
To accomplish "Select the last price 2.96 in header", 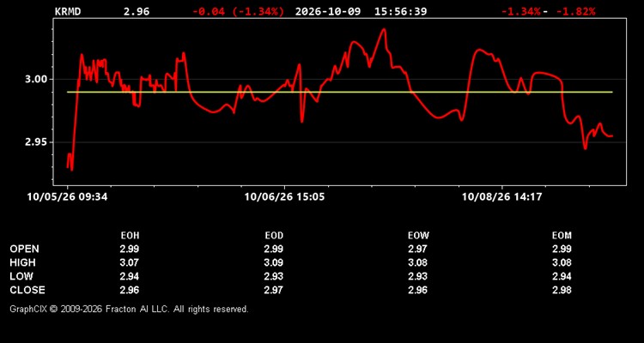I will (137, 11).
